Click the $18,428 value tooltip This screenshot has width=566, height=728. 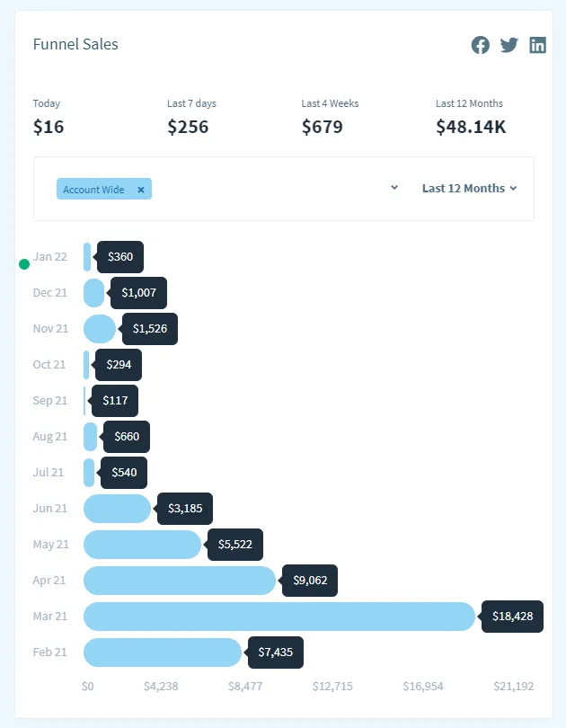[x=512, y=617]
